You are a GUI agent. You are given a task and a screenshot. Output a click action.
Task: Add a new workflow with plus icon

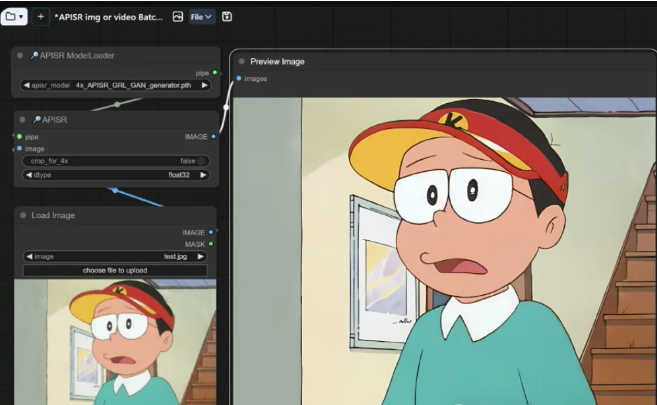[40, 16]
